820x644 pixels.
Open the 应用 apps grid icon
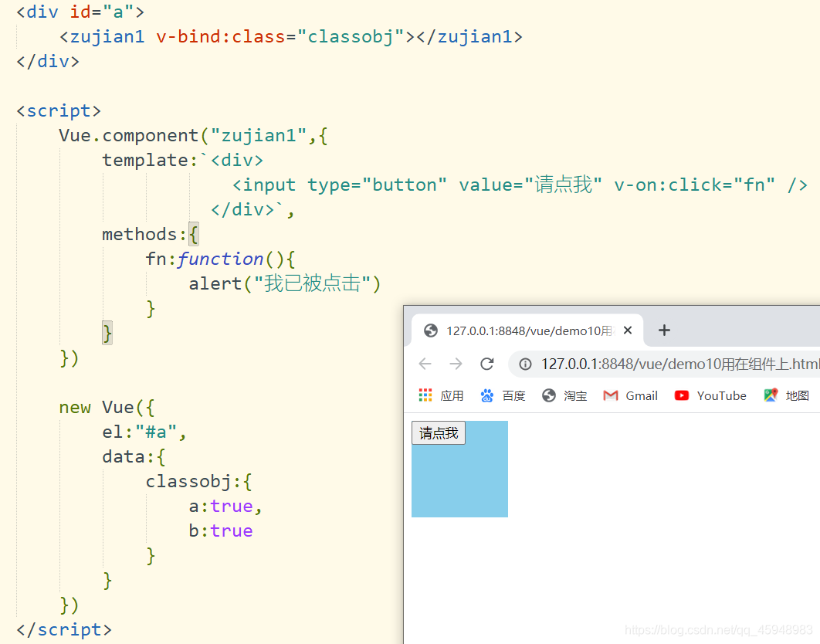(x=425, y=395)
